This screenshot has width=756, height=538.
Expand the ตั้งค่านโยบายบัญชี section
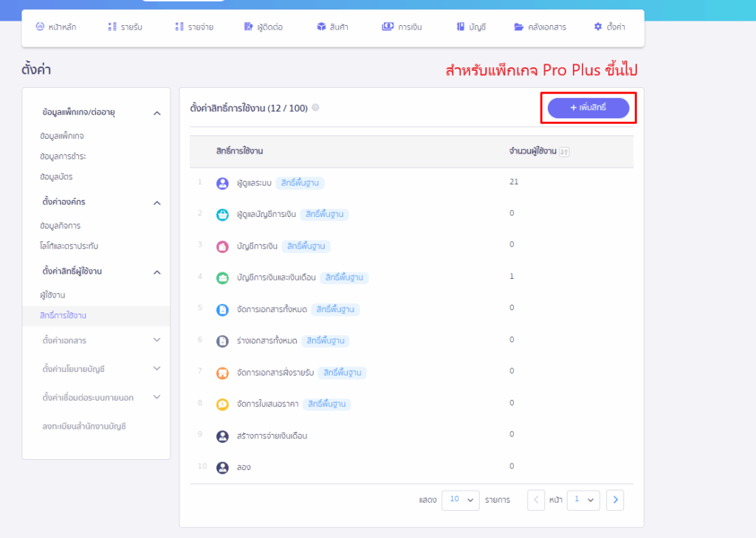click(157, 368)
